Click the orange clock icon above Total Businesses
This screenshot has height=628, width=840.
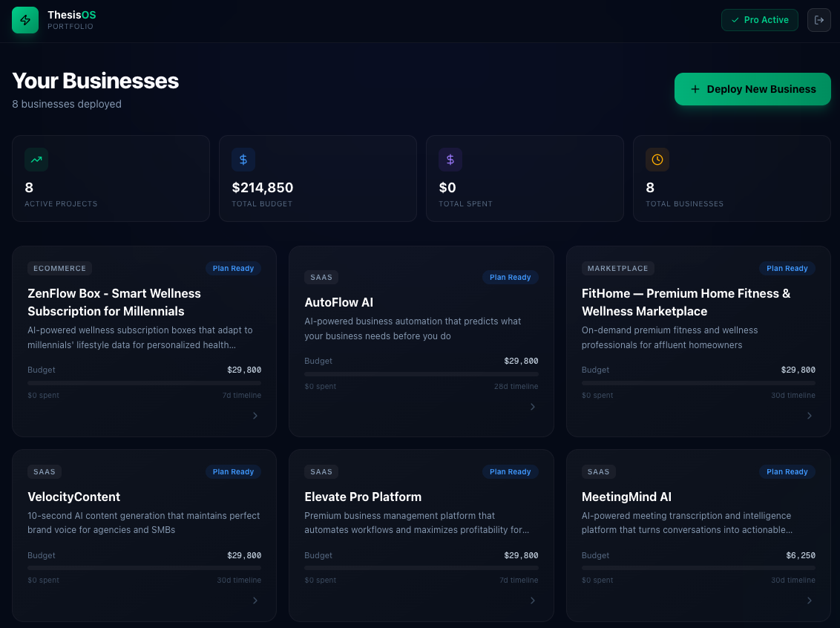point(657,160)
